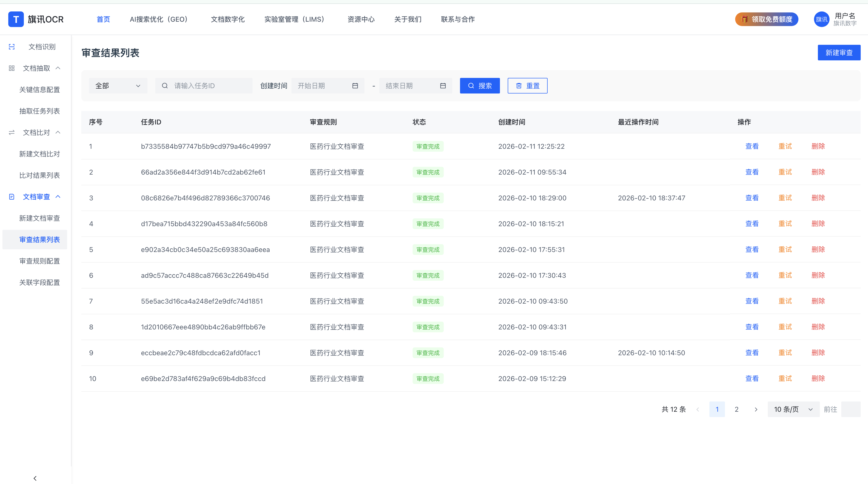
Task: Click the user avatar 旗讯 icon
Action: pos(822,19)
